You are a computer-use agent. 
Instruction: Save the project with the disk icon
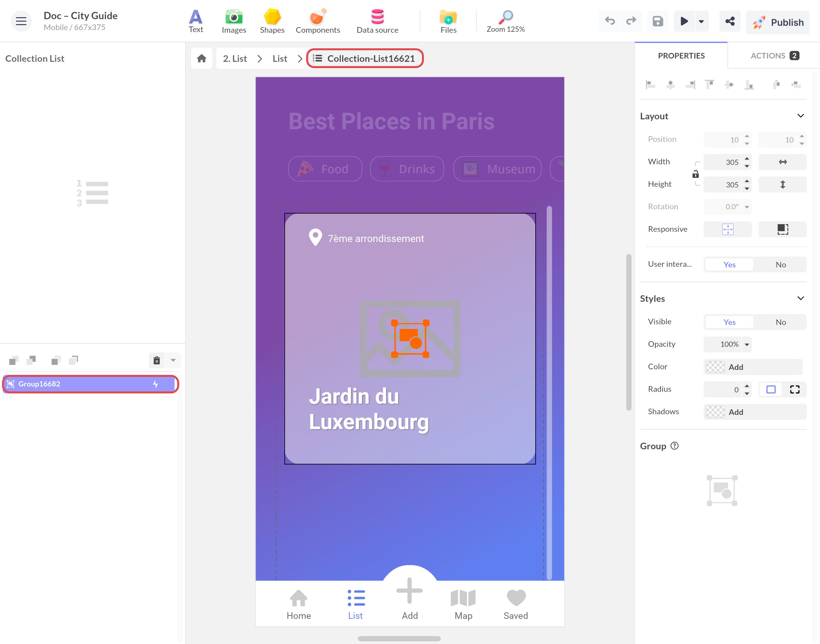(658, 21)
